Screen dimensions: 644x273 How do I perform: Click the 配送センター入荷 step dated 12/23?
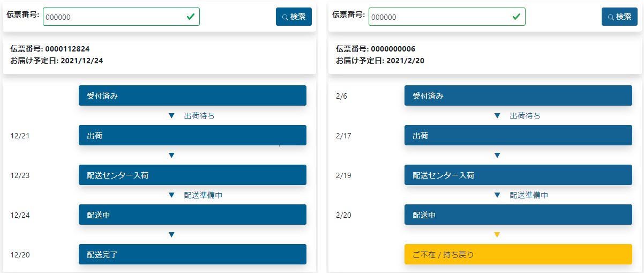pyautogui.click(x=192, y=175)
